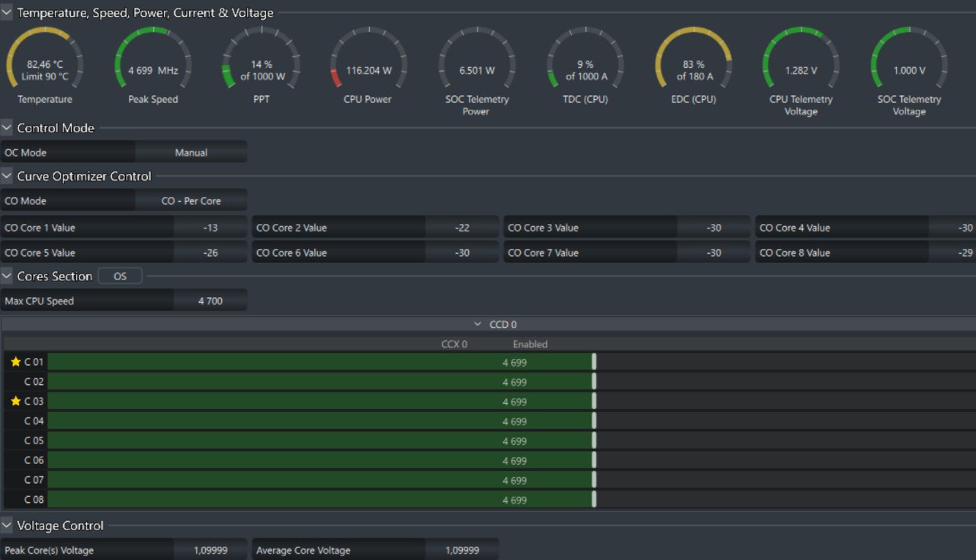Select the C 07 core label

click(34, 481)
